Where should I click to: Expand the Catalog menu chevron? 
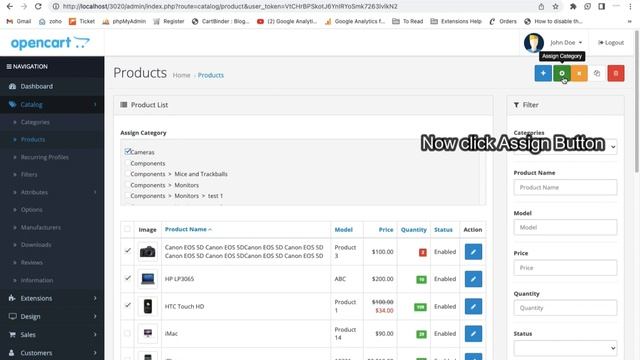95,104
